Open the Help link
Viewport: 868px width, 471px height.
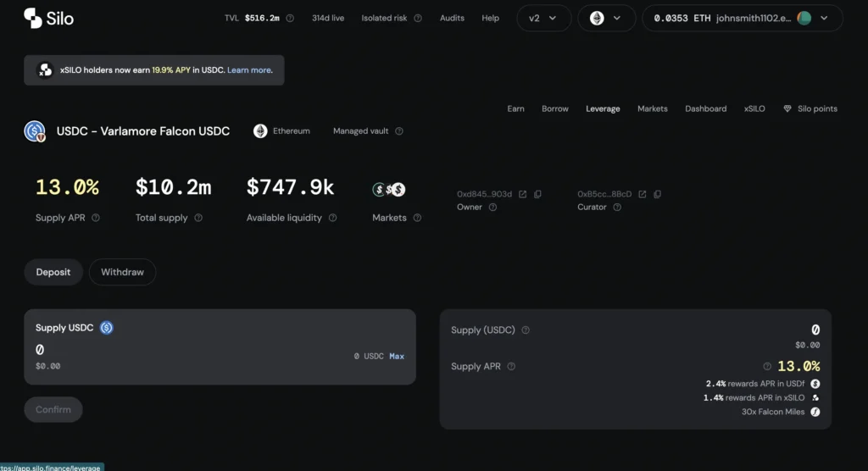[x=491, y=19]
